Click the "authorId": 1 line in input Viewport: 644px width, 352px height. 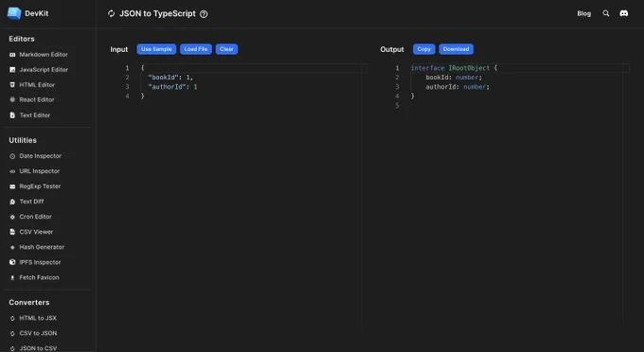click(172, 86)
